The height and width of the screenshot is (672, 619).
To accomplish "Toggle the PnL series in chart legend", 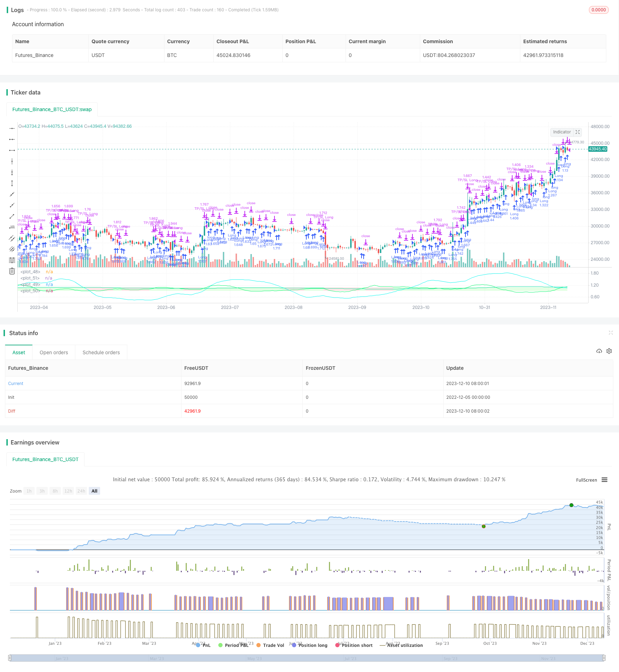I will click(203, 645).
